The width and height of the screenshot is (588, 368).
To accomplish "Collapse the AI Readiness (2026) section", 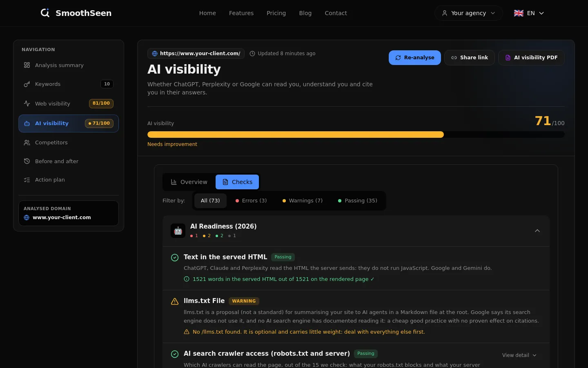I will coord(537,231).
